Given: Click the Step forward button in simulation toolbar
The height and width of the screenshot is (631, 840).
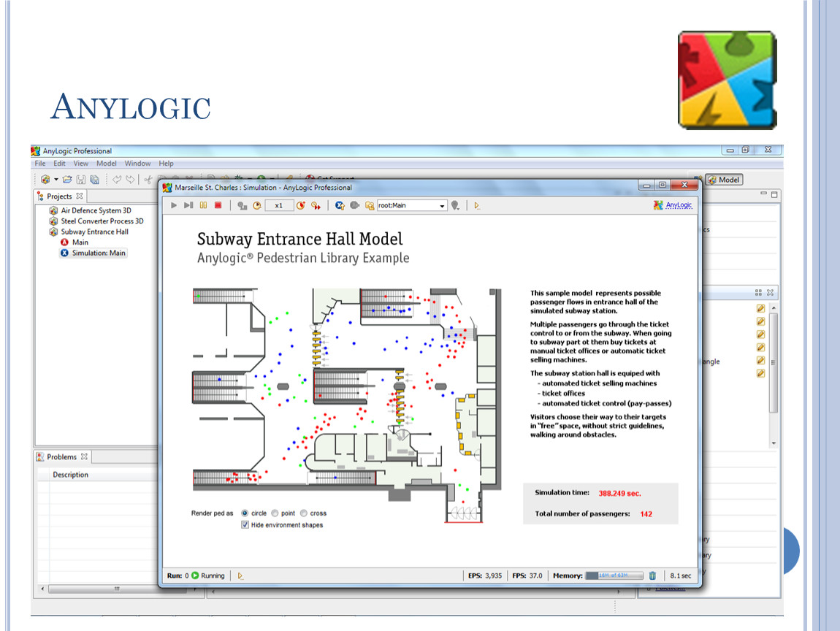Looking at the screenshot, I should [x=188, y=205].
